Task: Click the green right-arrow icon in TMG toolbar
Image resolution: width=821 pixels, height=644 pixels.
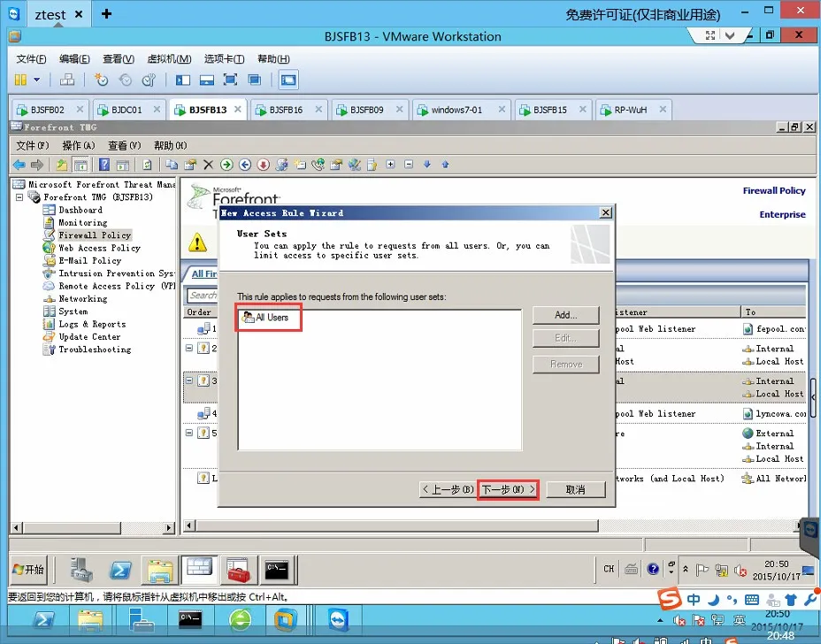Action: click(226, 165)
